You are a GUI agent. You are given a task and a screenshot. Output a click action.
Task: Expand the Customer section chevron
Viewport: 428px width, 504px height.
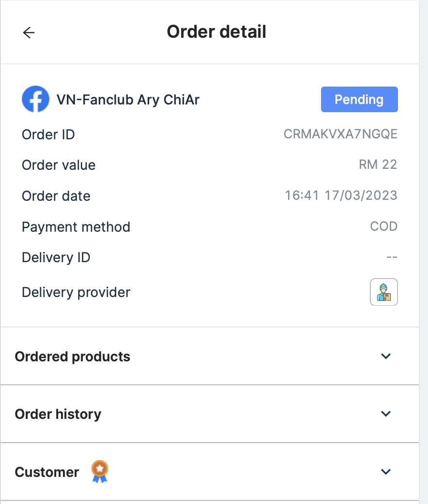[x=385, y=472]
